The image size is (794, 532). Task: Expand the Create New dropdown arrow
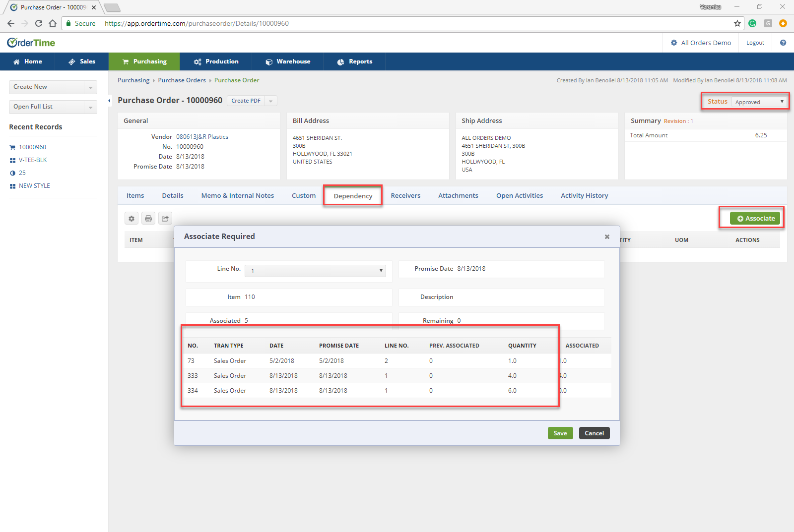pyautogui.click(x=90, y=87)
